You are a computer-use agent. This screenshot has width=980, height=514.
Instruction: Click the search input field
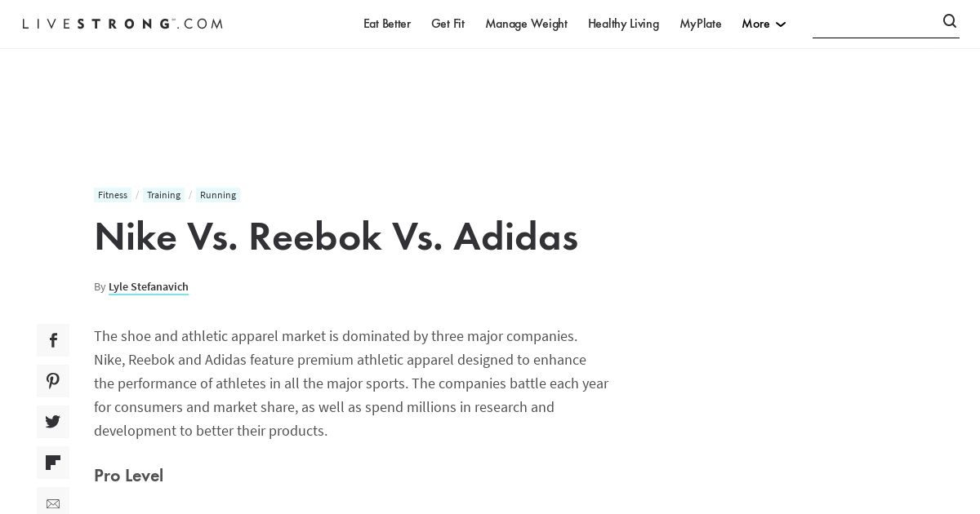pos(875,24)
